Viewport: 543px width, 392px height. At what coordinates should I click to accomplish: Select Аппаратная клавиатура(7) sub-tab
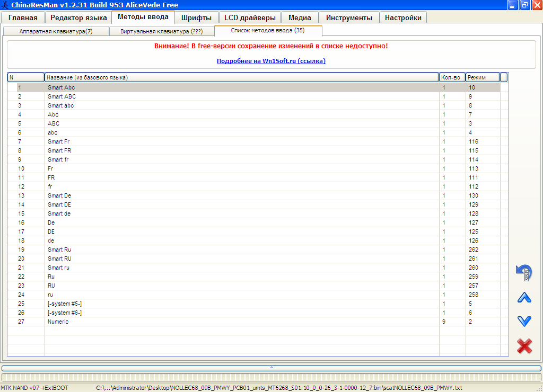click(56, 31)
